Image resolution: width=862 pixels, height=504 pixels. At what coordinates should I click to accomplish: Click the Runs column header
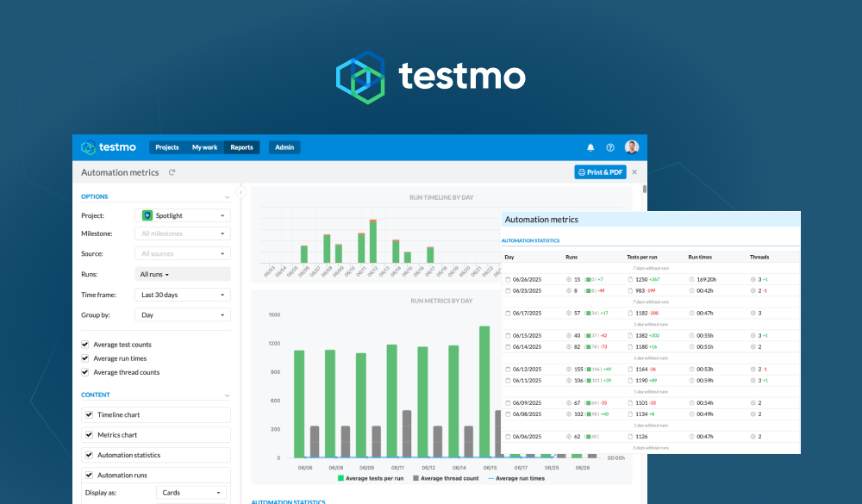coord(572,257)
